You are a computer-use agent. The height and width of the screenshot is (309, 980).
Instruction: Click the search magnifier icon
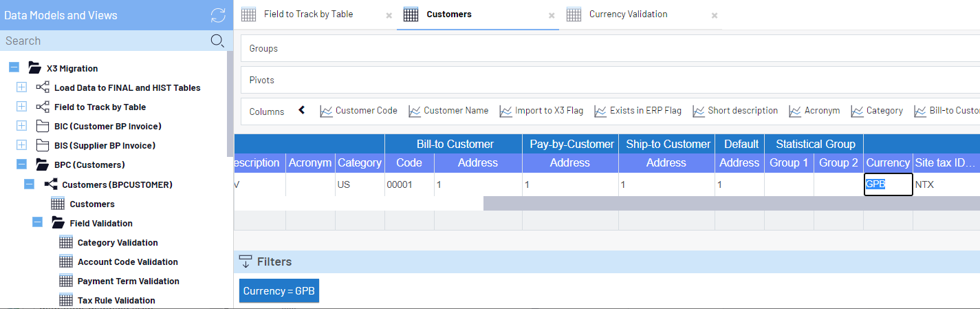pos(217,41)
